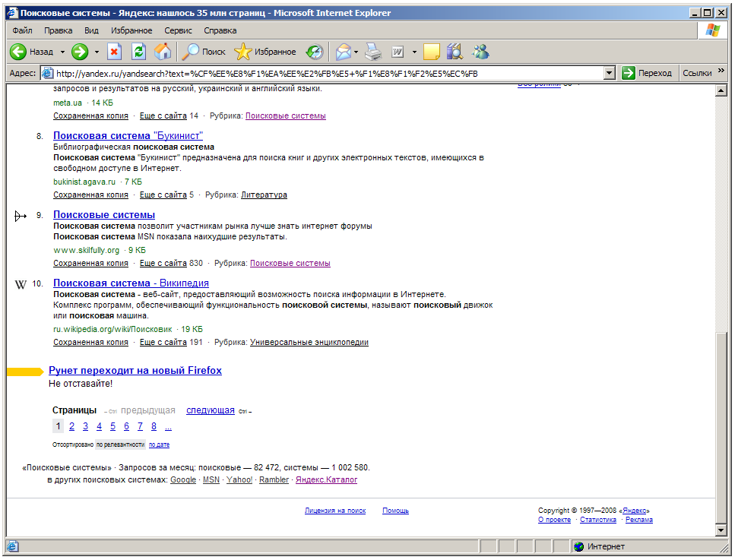Click the status bar IE page icon

[13, 546]
